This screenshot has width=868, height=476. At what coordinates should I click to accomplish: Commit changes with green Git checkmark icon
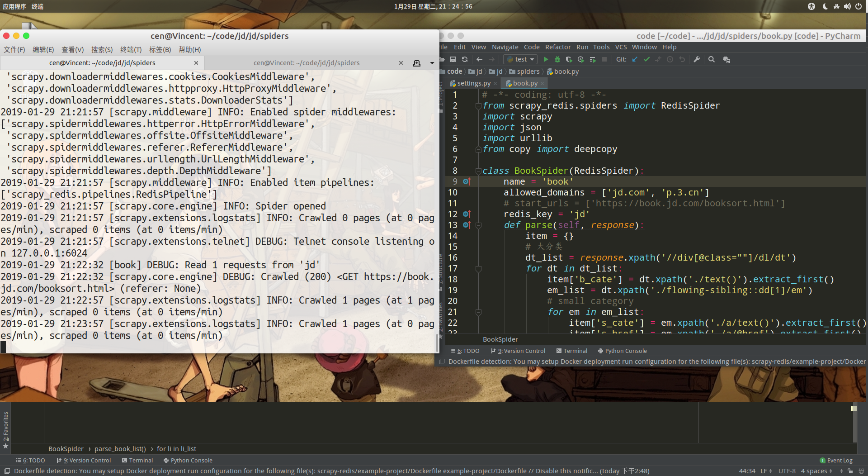click(x=646, y=59)
